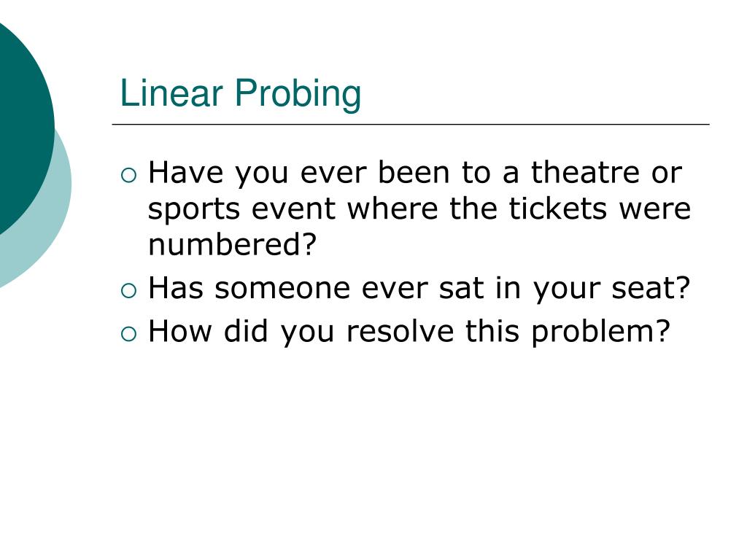Click the bullet marker before "How did you"
The height and width of the screenshot is (560, 747).
pos(128,334)
